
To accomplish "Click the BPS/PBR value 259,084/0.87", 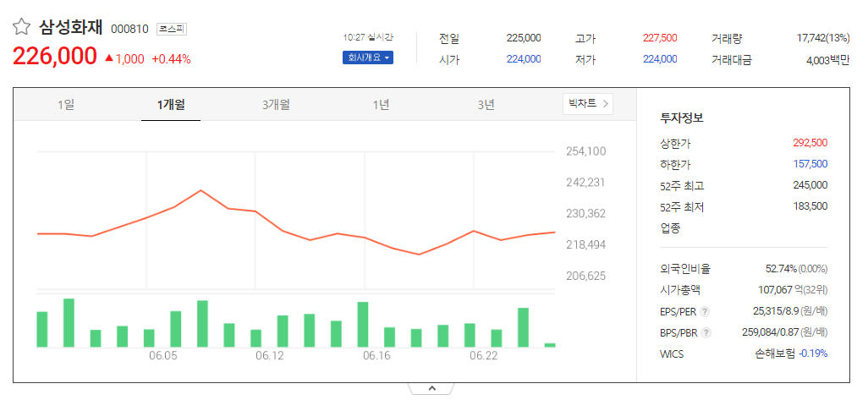I will (772, 332).
